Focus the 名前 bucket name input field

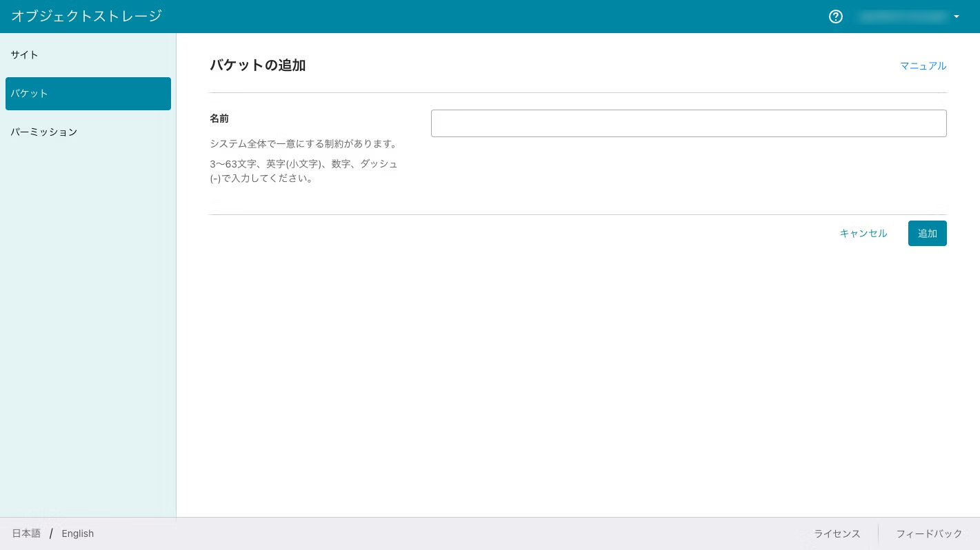[x=688, y=123]
